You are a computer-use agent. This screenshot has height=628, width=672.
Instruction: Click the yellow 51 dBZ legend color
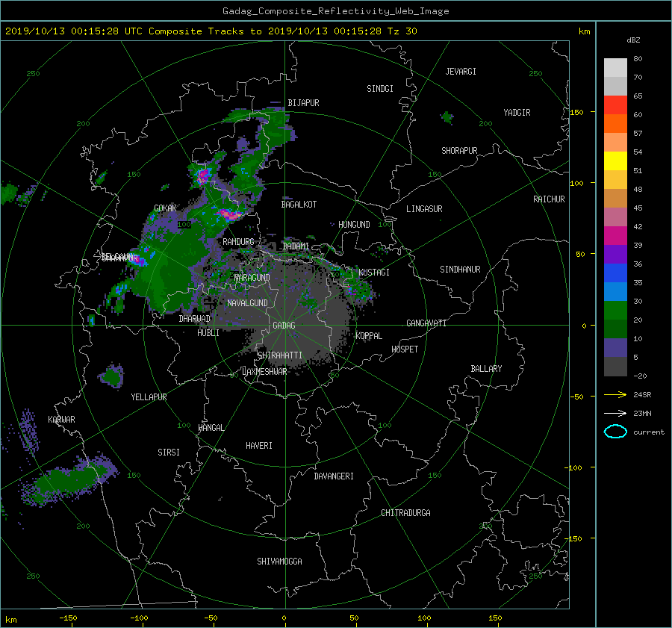click(x=615, y=161)
